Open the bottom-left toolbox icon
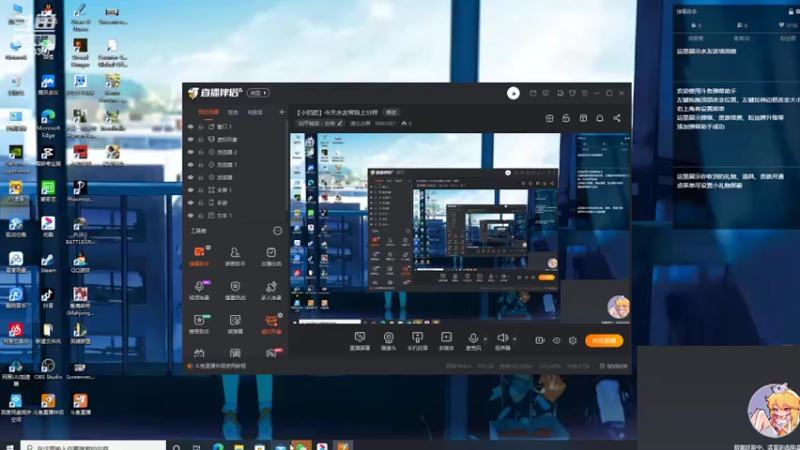 tap(199, 353)
